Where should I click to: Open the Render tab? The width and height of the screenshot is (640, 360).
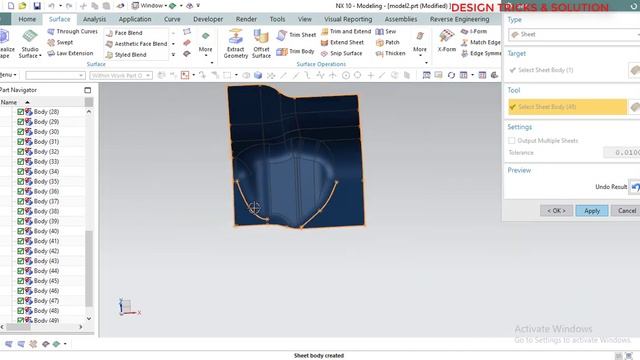[x=246, y=19]
